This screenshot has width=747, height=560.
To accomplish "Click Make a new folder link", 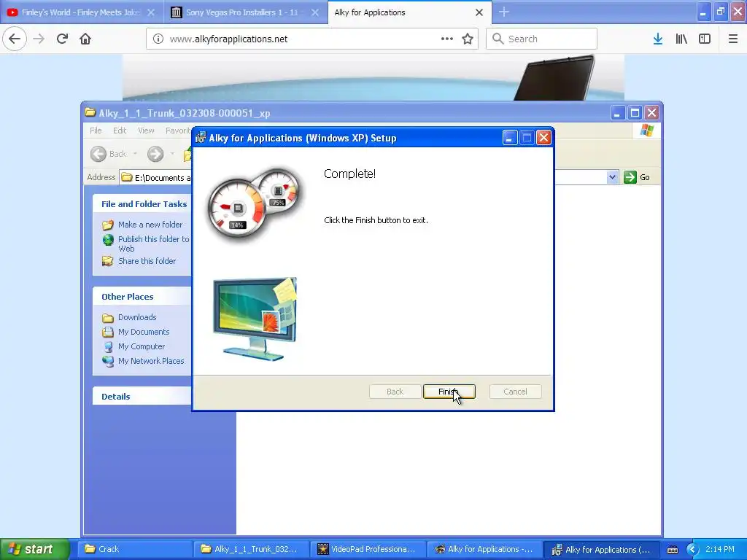I will pyautogui.click(x=150, y=225).
